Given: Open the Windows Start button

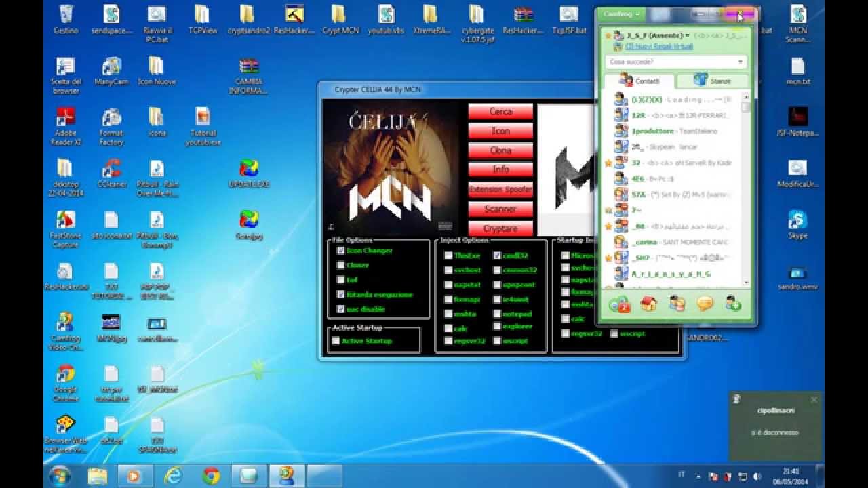Looking at the screenshot, I should click(x=60, y=475).
